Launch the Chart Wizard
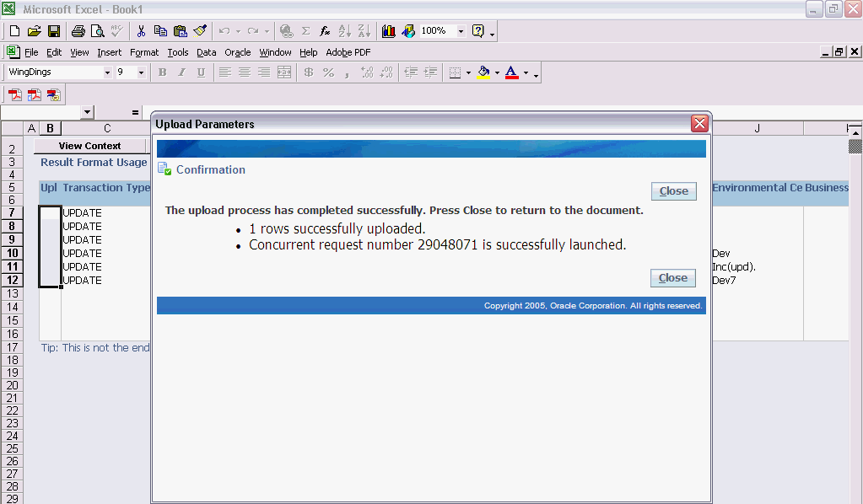863x504 pixels. pos(389,31)
